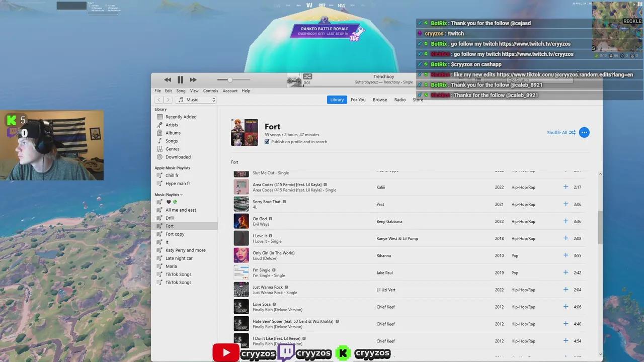Open the Song menu
This screenshot has width=644, height=362.
(181, 91)
